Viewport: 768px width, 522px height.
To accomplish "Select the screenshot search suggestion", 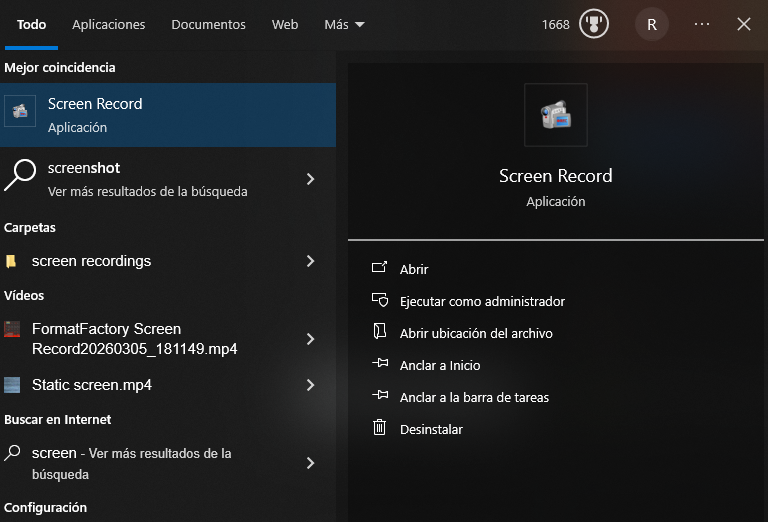I will pos(168,179).
